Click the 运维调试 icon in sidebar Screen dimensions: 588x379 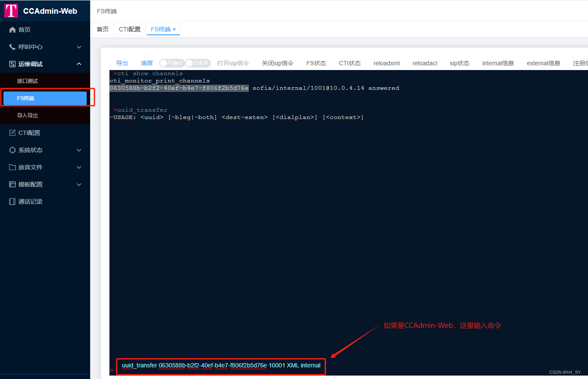pos(12,64)
